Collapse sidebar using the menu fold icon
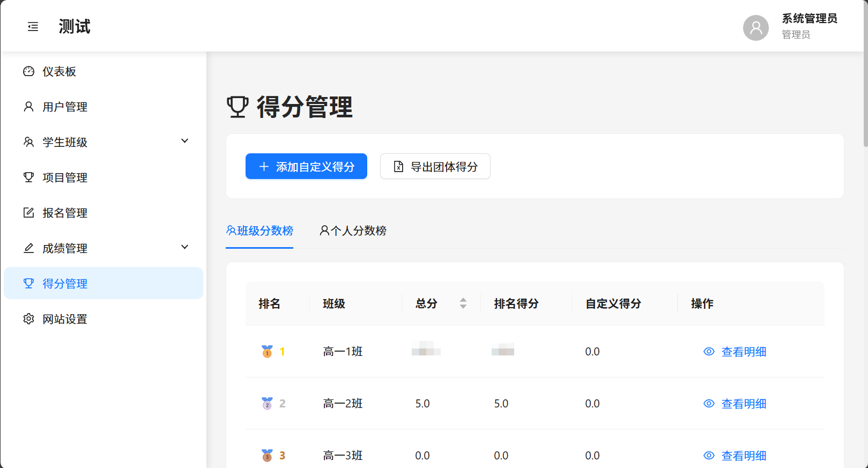The height and width of the screenshot is (468, 868). (33, 27)
